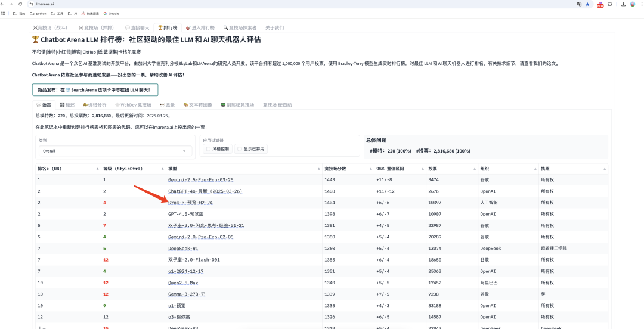Sort by the 等级 (StyleCtrl) column

pos(134,169)
